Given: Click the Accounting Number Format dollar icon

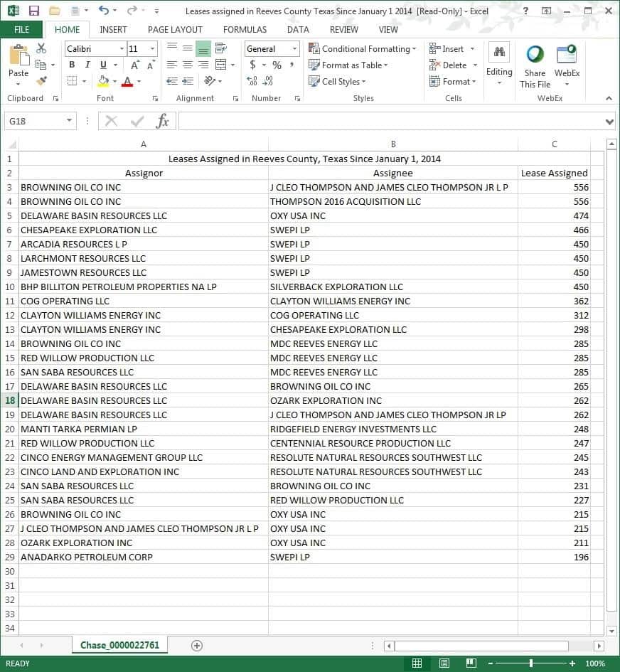Looking at the screenshot, I should [x=252, y=65].
